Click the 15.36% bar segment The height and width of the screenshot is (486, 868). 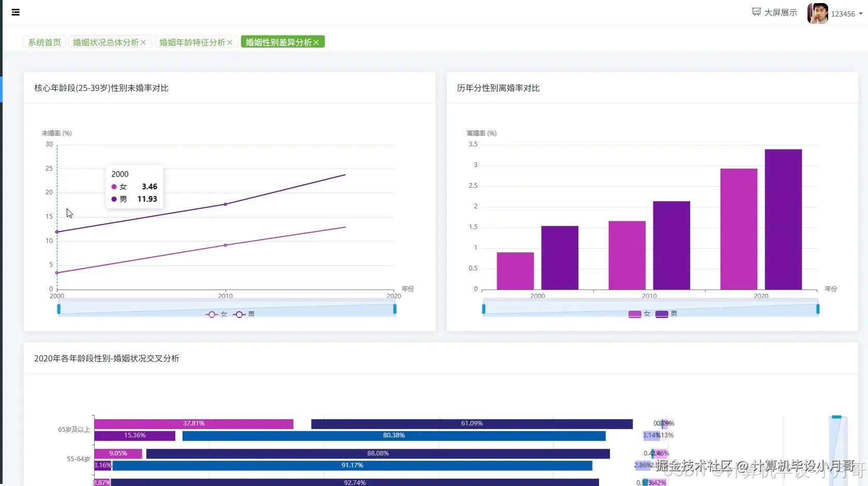pos(135,436)
